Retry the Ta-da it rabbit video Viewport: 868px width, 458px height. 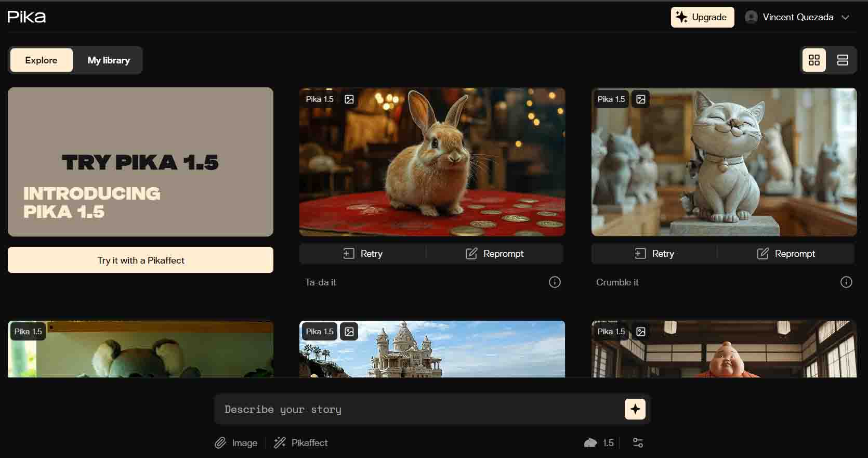tap(363, 254)
